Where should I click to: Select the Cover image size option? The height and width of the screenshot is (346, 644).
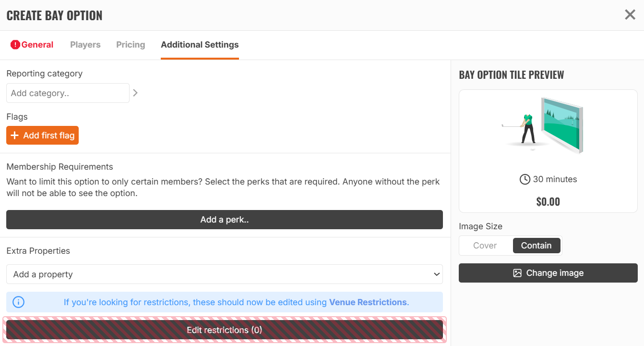coord(485,246)
